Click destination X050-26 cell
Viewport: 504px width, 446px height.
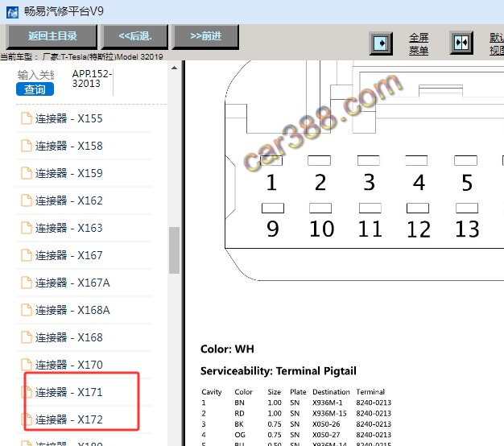[x=326, y=424]
